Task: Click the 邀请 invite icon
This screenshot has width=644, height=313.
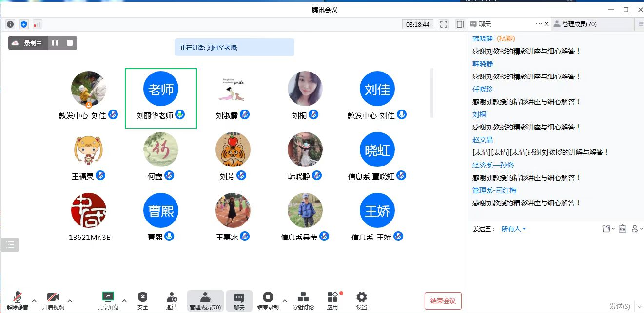Action: coord(172,301)
